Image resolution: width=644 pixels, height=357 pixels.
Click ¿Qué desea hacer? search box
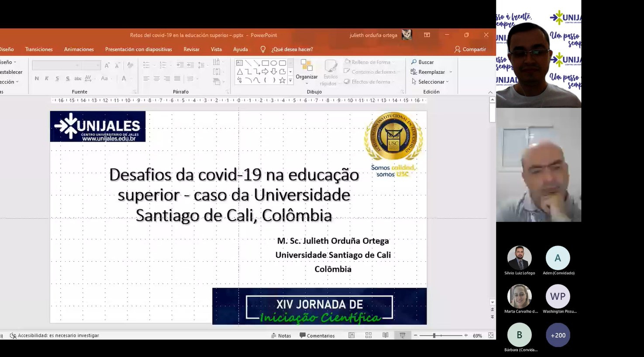[x=292, y=49]
